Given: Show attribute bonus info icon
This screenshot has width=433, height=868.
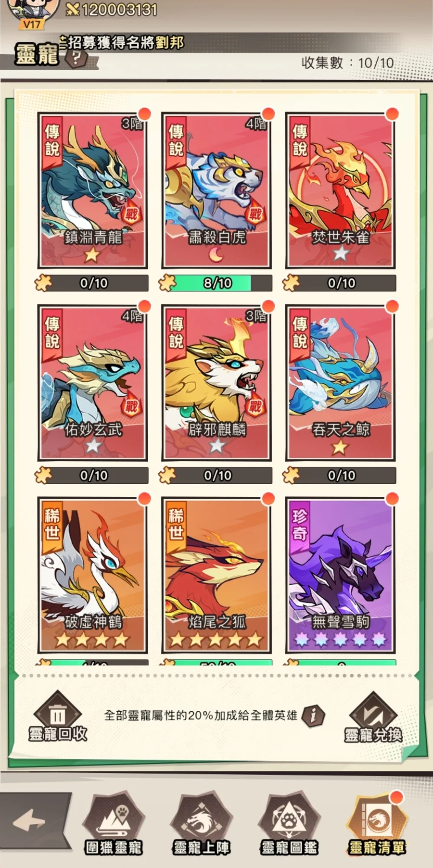Looking at the screenshot, I should pos(313,716).
